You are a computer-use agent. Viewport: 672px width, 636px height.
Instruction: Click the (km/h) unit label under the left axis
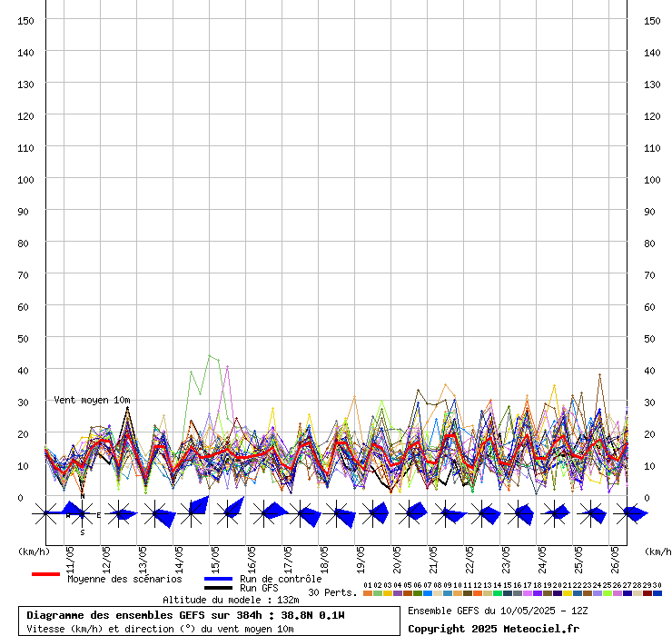34,552
